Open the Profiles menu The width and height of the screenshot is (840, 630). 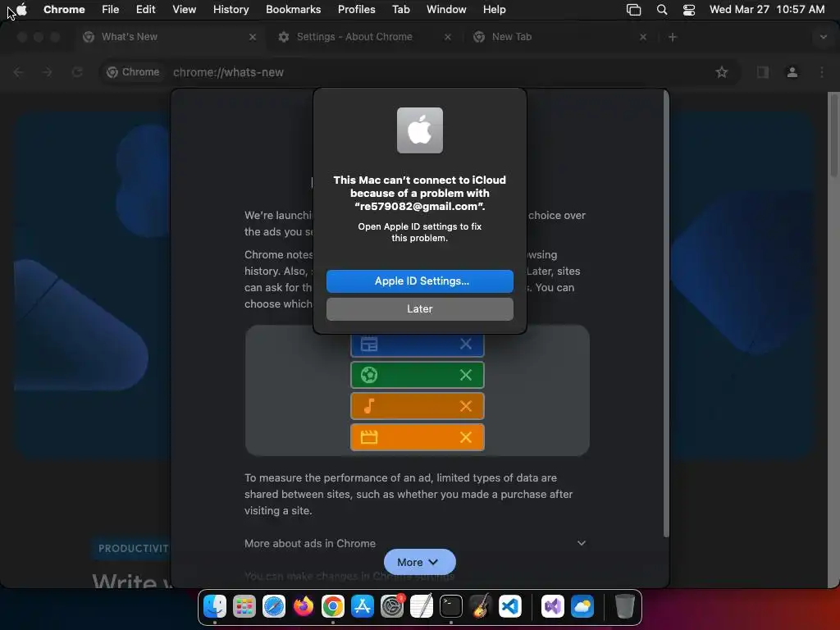pos(356,10)
